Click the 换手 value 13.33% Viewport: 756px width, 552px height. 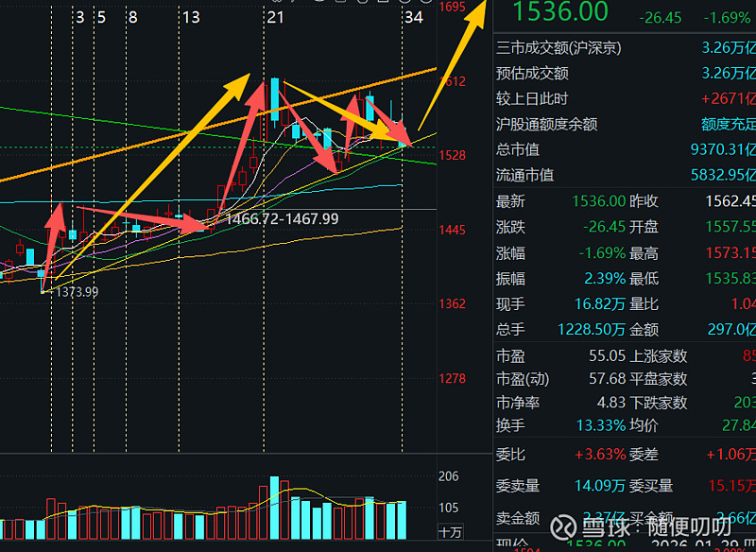point(601,425)
